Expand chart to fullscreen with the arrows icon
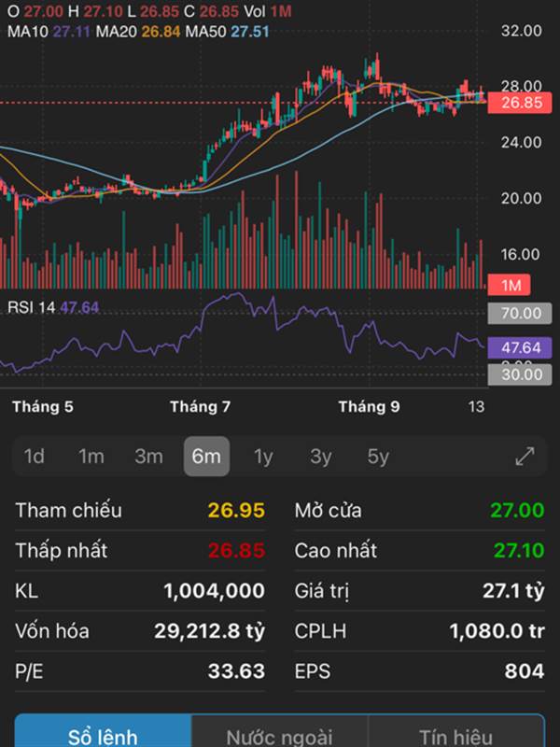560x747 pixels. [525, 456]
